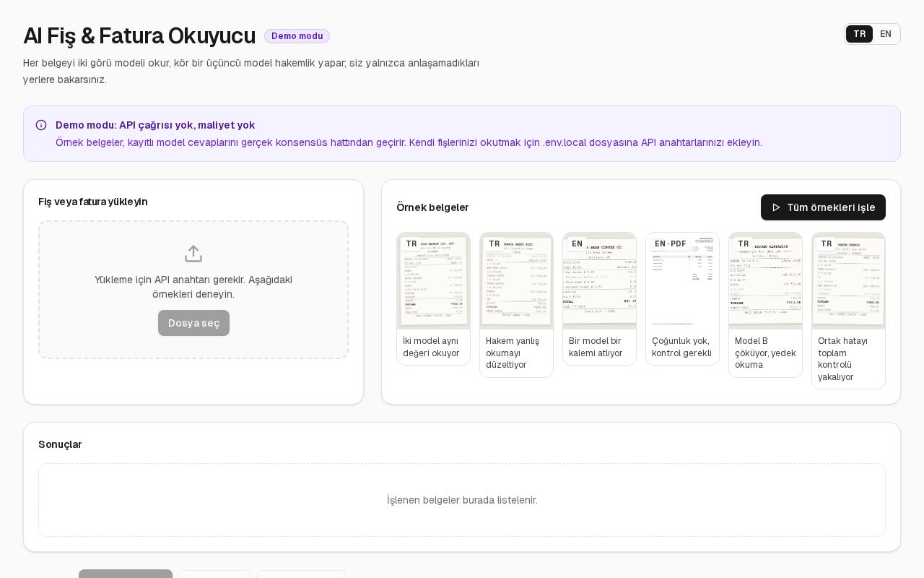
Task: Load sample 'Model B çöküyor, yedek okuma'
Action: pyautogui.click(x=765, y=304)
